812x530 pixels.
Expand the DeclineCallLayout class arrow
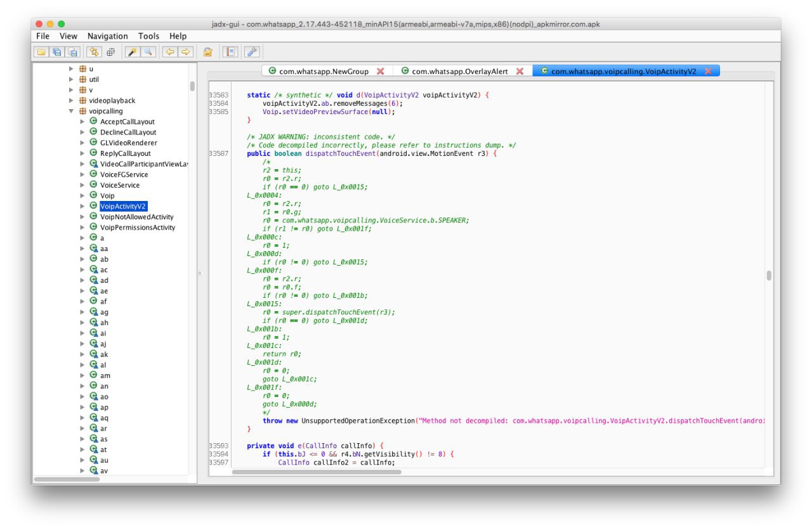[82, 132]
